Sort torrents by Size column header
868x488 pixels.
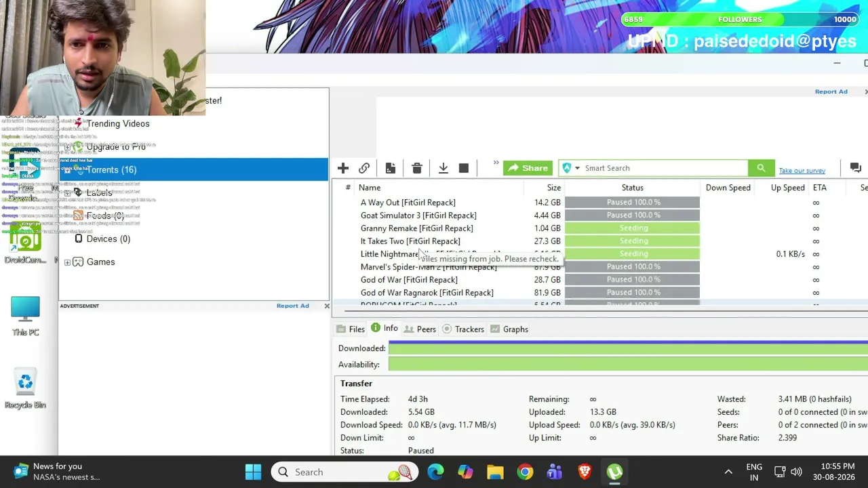point(554,188)
